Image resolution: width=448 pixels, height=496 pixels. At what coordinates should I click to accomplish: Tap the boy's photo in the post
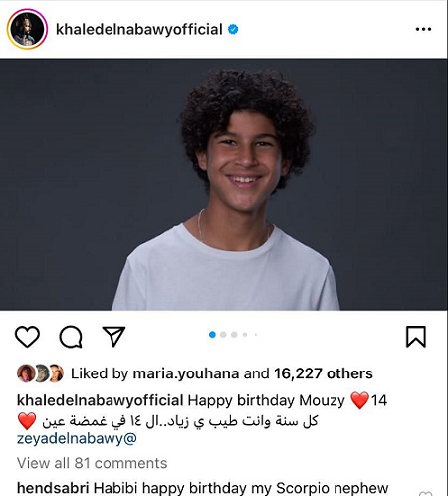pos(224,184)
